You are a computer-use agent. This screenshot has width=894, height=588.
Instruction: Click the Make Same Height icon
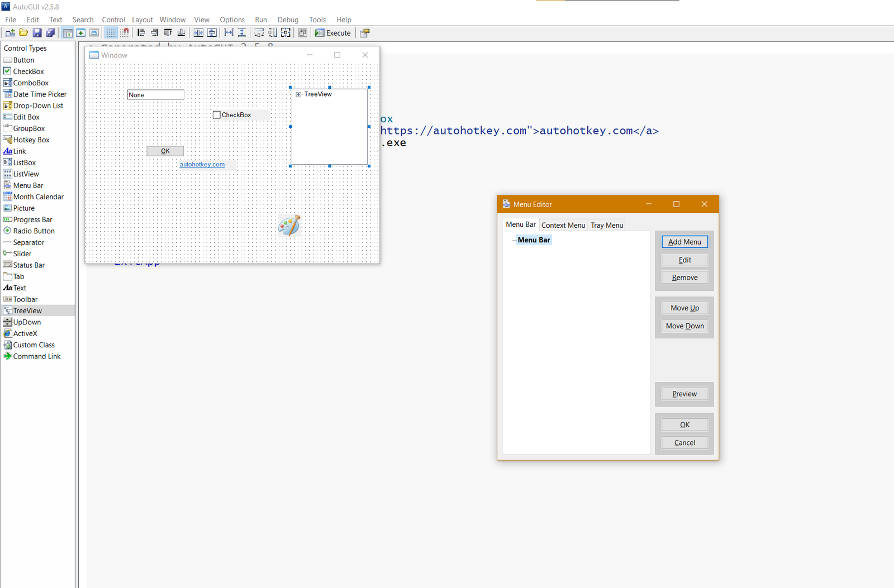click(272, 33)
